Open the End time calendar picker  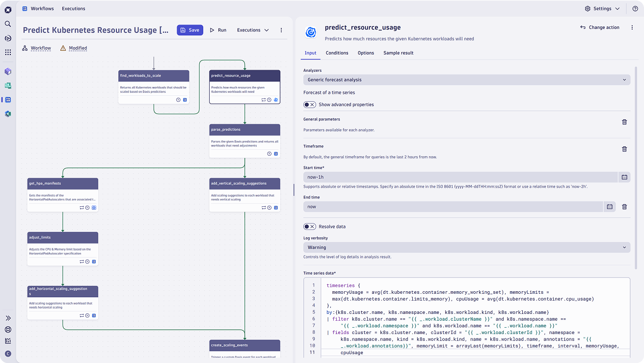pyautogui.click(x=609, y=207)
